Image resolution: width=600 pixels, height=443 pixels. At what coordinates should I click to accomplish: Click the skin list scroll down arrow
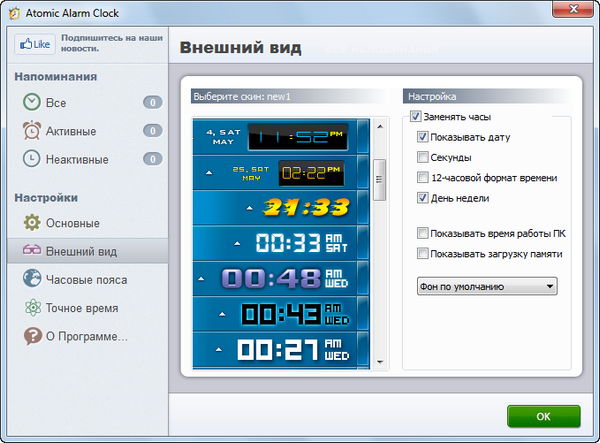[379, 362]
